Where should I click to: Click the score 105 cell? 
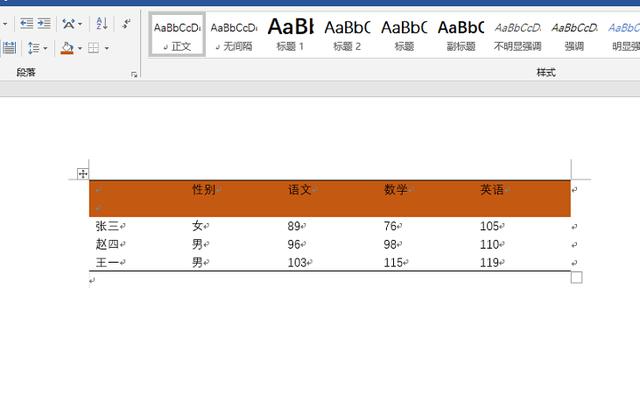pos(489,226)
